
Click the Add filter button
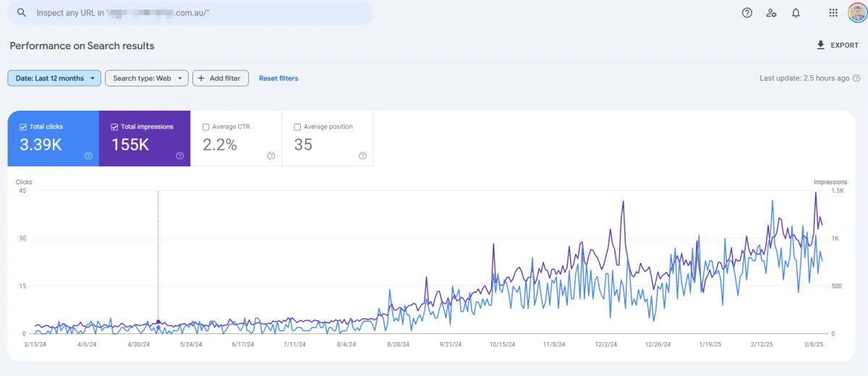pyautogui.click(x=221, y=78)
